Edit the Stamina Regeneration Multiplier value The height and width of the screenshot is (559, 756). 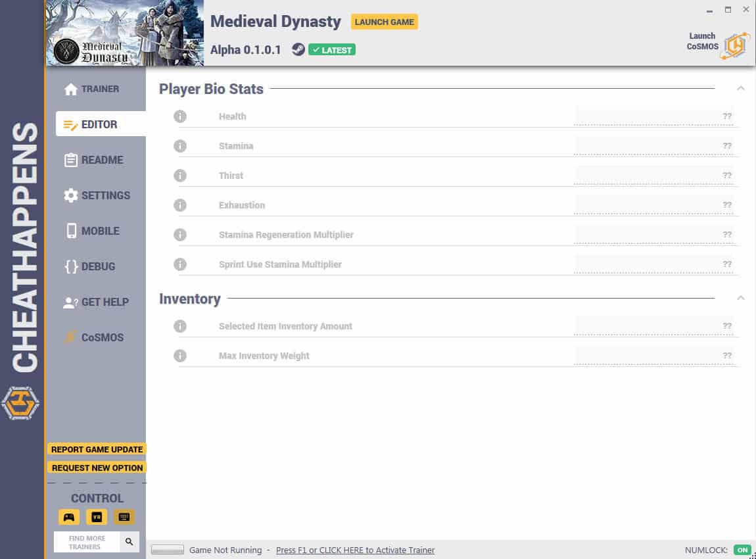coord(654,235)
